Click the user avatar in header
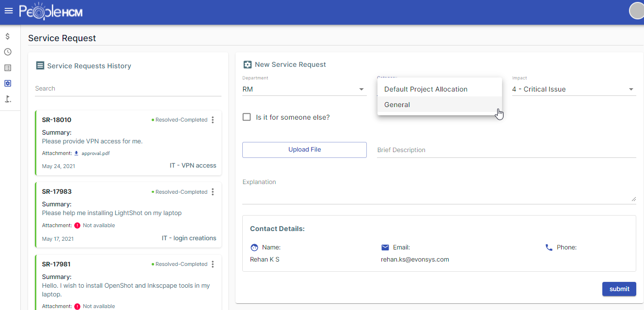 pyautogui.click(x=636, y=11)
